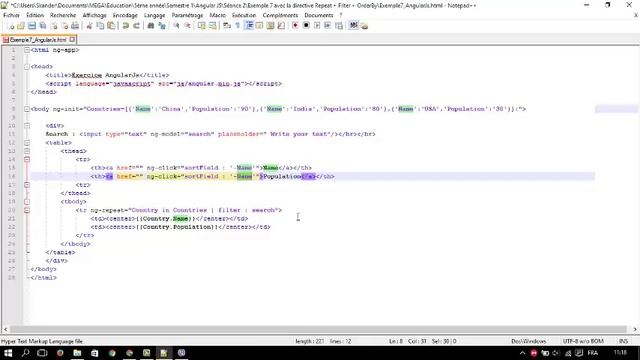Collapse the div fold at line 10
This screenshot has height=360, width=640.
click(x=27, y=126)
